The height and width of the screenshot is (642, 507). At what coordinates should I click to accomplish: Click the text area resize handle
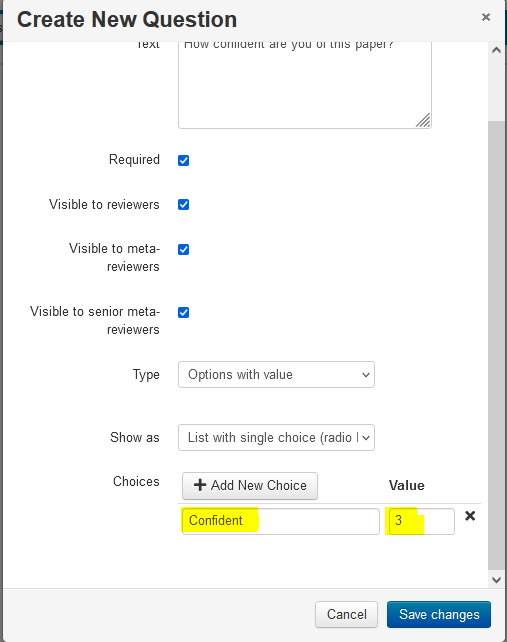point(423,120)
